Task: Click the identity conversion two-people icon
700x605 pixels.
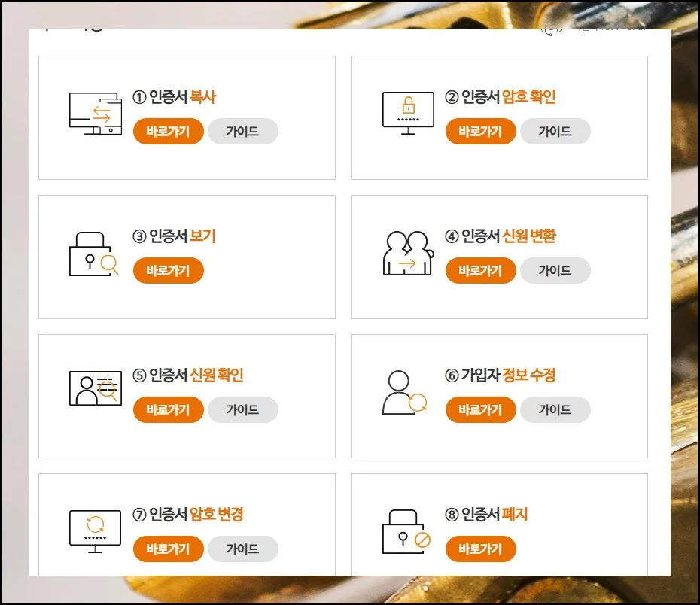Action: 408,253
